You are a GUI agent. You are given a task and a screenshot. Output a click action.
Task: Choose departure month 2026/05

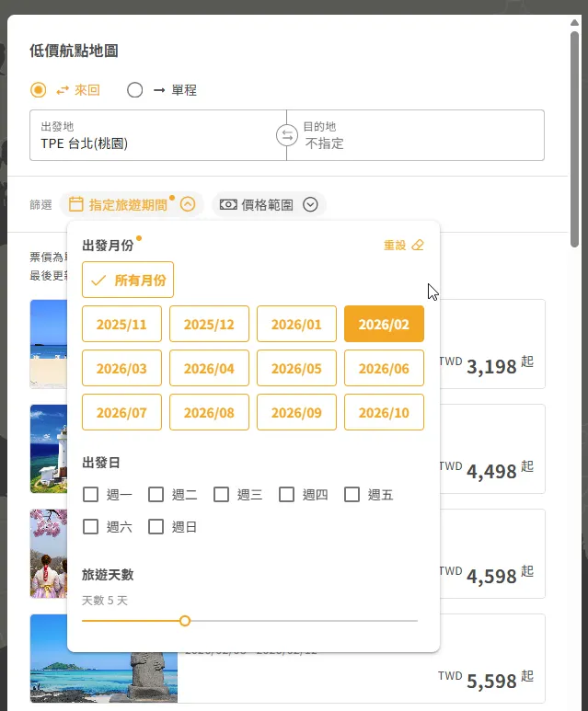click(296, 368)
